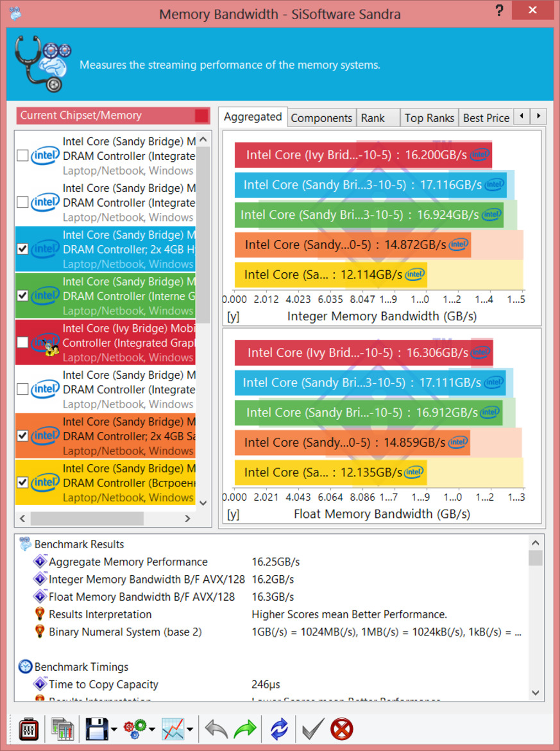The image size is (560, 751).
Task: Click the yellow 12.114GB/s integer bar
Action: (331, 275)
